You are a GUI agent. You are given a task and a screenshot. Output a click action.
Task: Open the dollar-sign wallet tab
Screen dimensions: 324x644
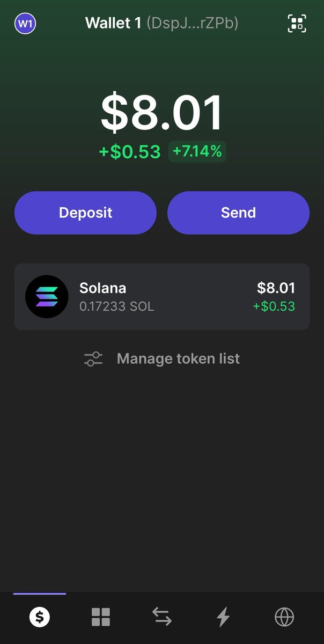(x=39, y=617)
